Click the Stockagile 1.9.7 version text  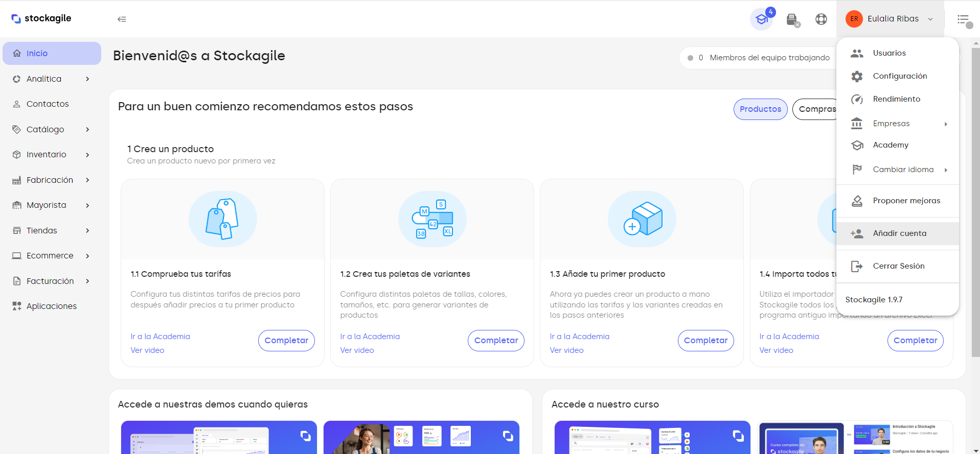point(874,300)
